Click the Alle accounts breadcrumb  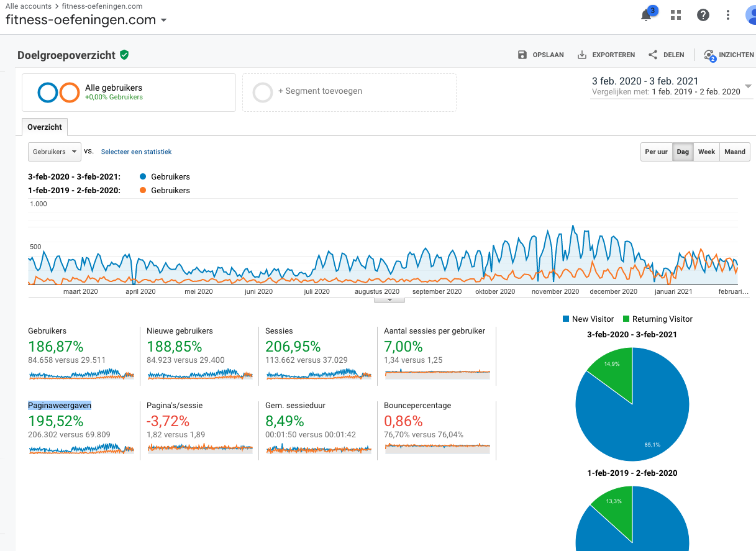(29, 6)
